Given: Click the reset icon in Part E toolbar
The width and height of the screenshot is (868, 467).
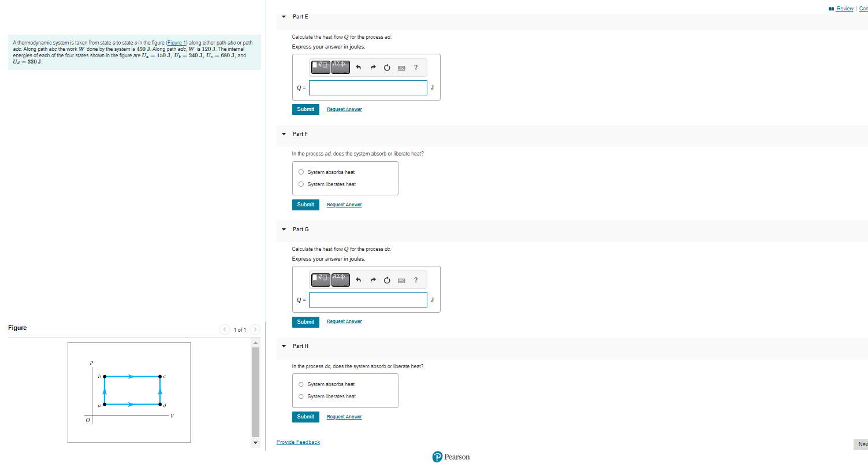Looking at the screenshot, I should coord(386,68).
